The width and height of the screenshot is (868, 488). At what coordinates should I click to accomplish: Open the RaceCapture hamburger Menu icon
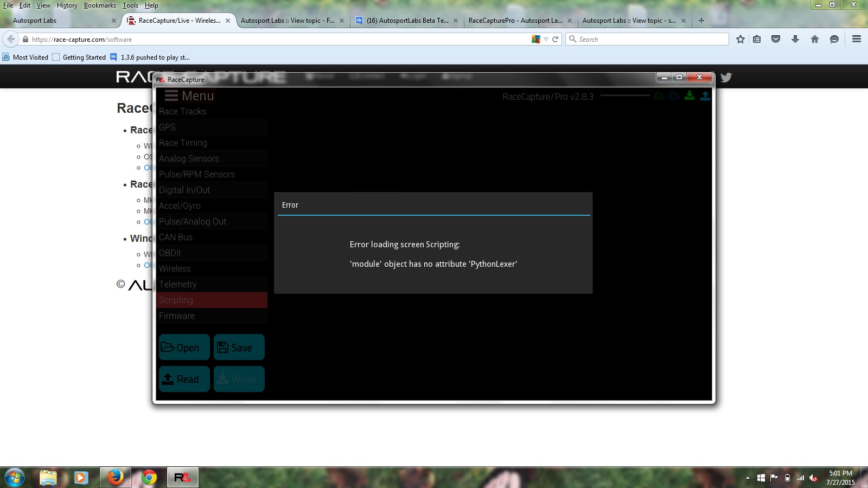pyautogui.click(x=171, y=96)
